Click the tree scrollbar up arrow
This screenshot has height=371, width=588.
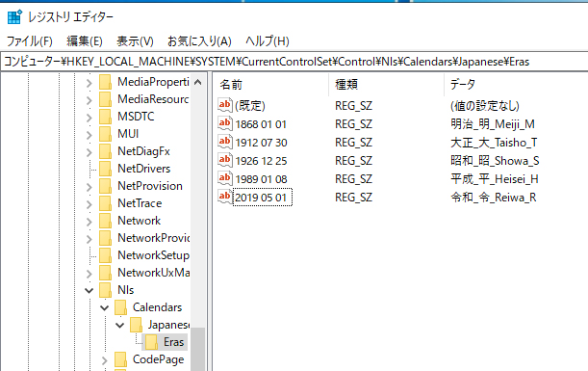pos(198,82)
